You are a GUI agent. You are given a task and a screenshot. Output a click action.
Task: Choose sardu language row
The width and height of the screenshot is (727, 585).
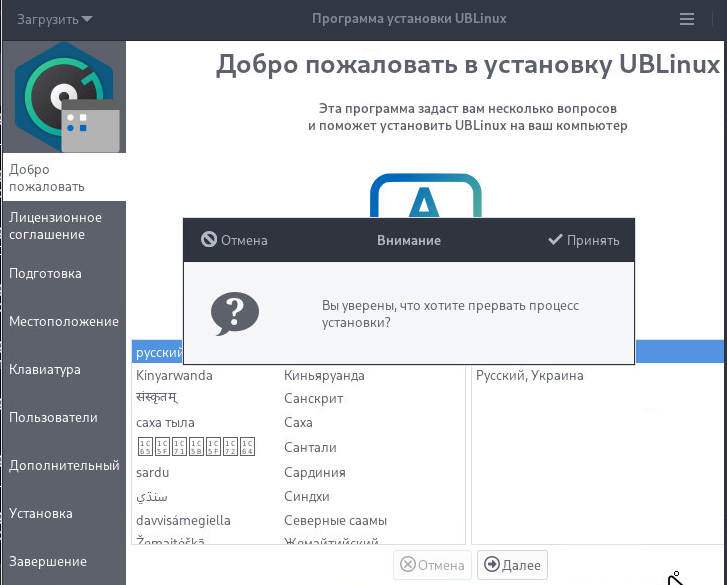pyautogui.click(x=298, y=472)
